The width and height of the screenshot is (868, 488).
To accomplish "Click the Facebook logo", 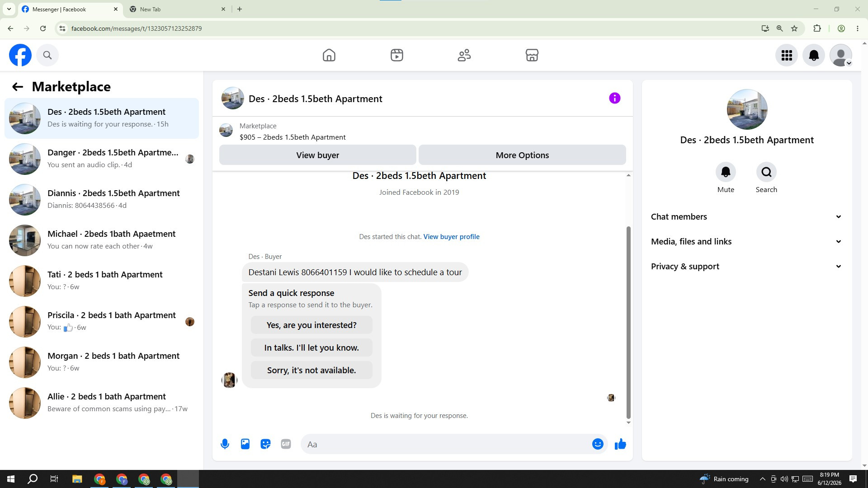I will pos(20,55).
